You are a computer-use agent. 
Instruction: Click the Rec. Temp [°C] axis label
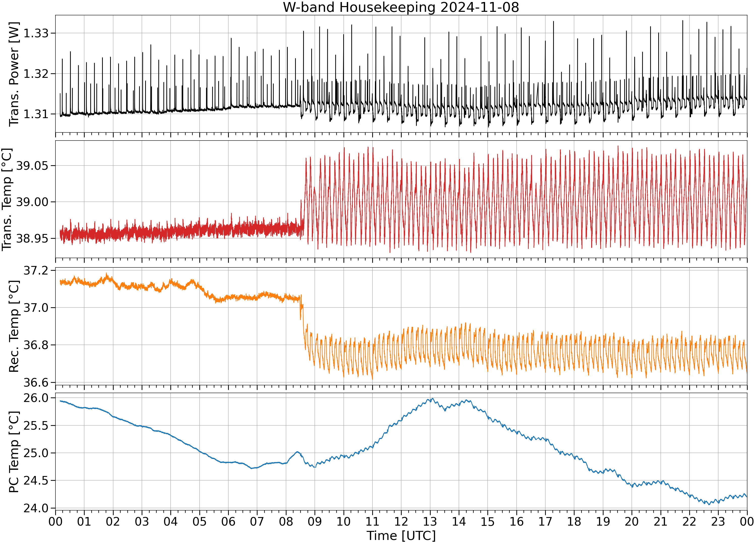click(x=14, y=326)
